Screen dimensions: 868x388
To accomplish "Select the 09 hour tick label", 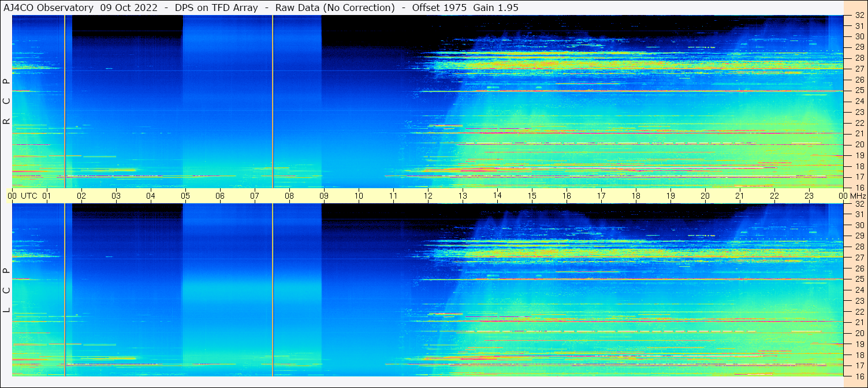I will [x=324, y=196].
